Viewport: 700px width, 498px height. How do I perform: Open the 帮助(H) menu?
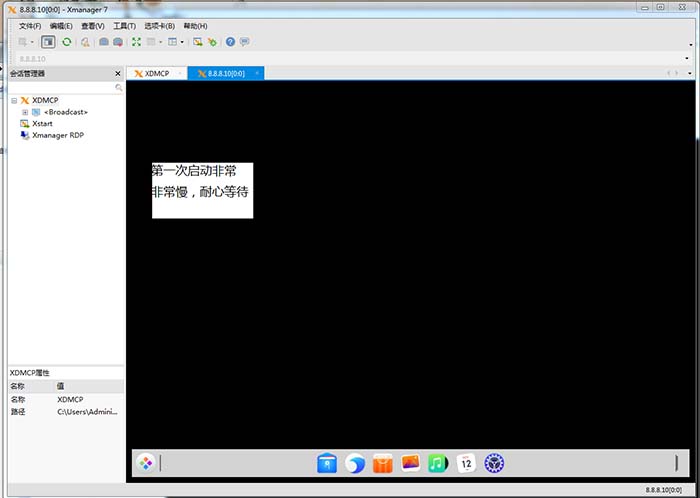point(196,26)
